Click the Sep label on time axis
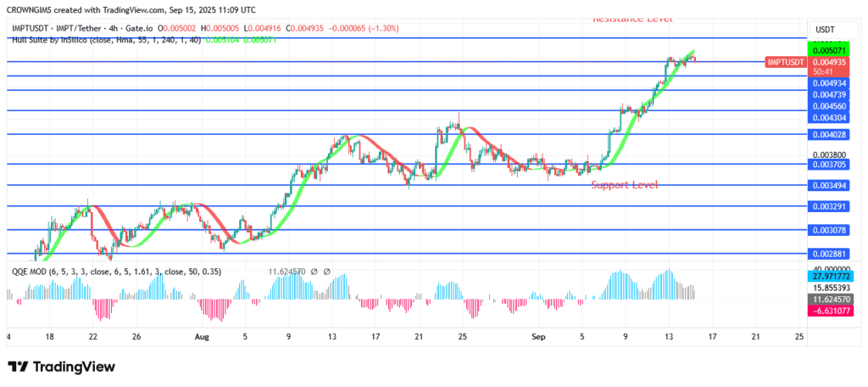The width and height of the screenshot is (868, 387). 538,336
